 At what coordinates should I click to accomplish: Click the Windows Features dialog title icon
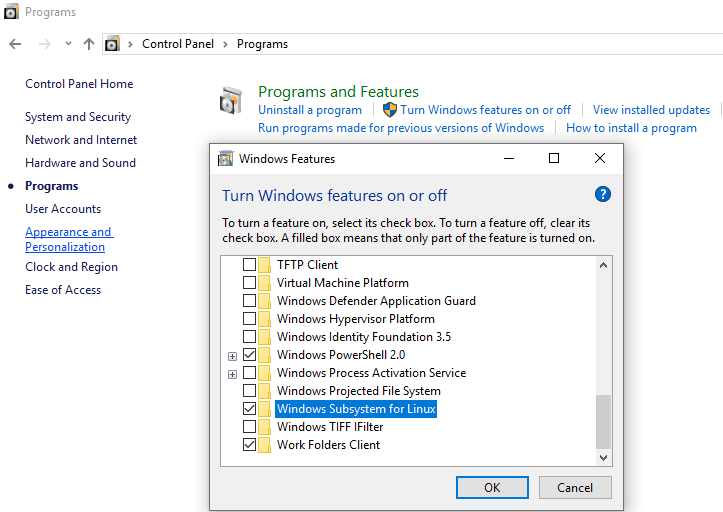(x=226, y=158)
